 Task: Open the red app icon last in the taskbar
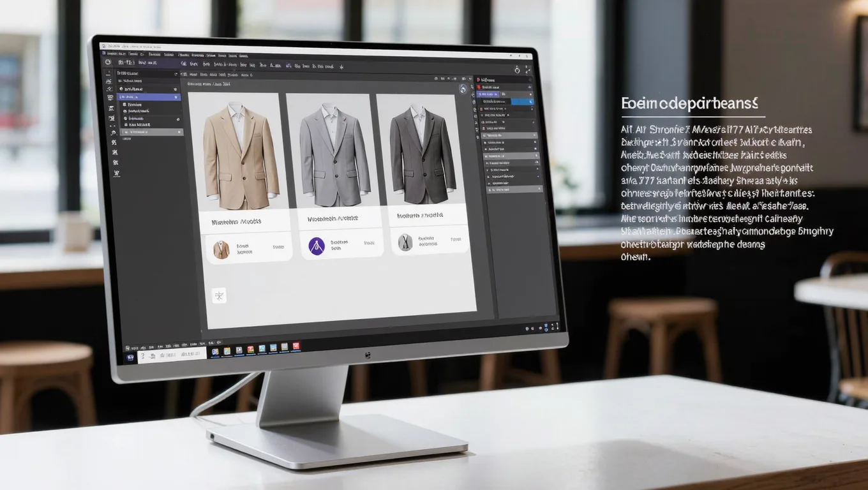[x=296, y=346]
